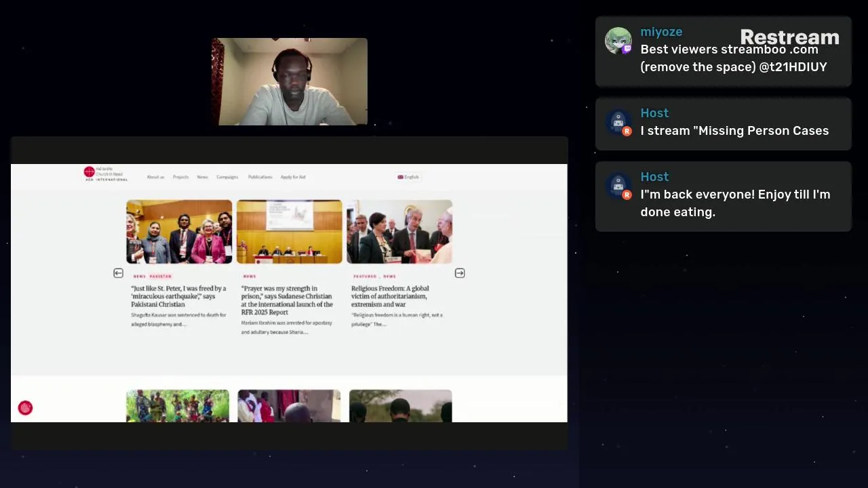Open the Prayer was my strength article
The image size is (868, 488).
(287, 300)
